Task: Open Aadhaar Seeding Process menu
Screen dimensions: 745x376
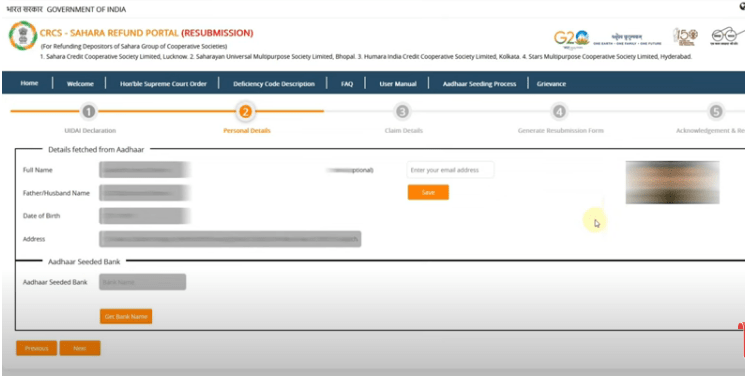Action: pos(479,84)
